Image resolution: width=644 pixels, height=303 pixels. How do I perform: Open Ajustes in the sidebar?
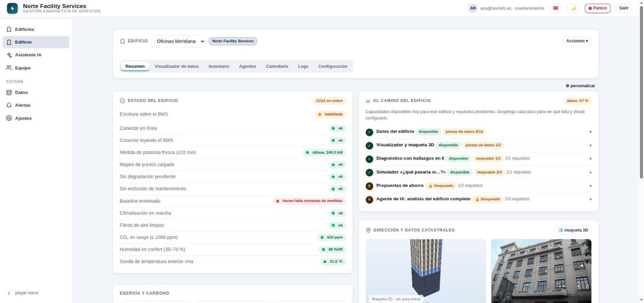[36, 118]
